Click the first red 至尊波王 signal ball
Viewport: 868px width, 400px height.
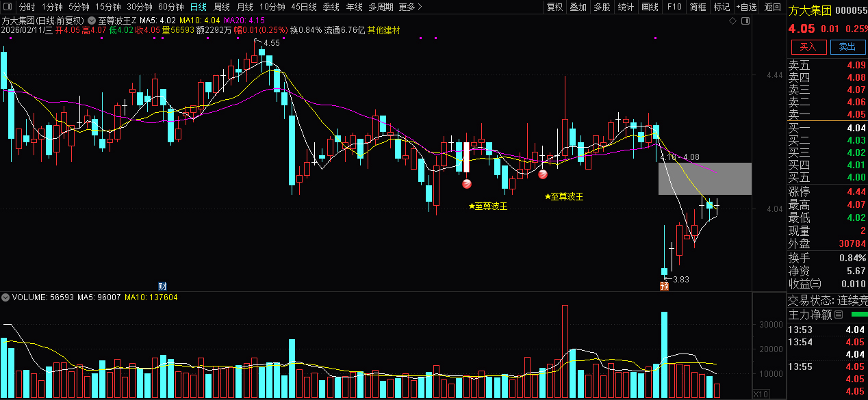[467, 183]
